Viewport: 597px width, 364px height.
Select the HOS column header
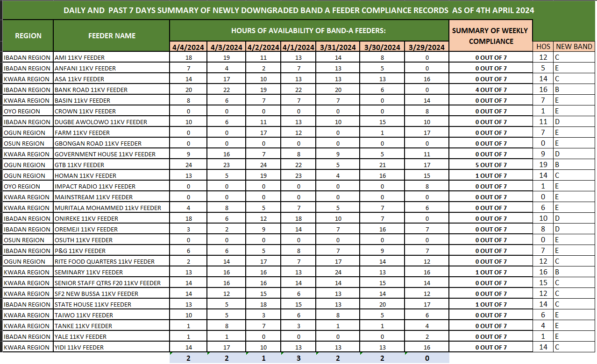(543, 47)
